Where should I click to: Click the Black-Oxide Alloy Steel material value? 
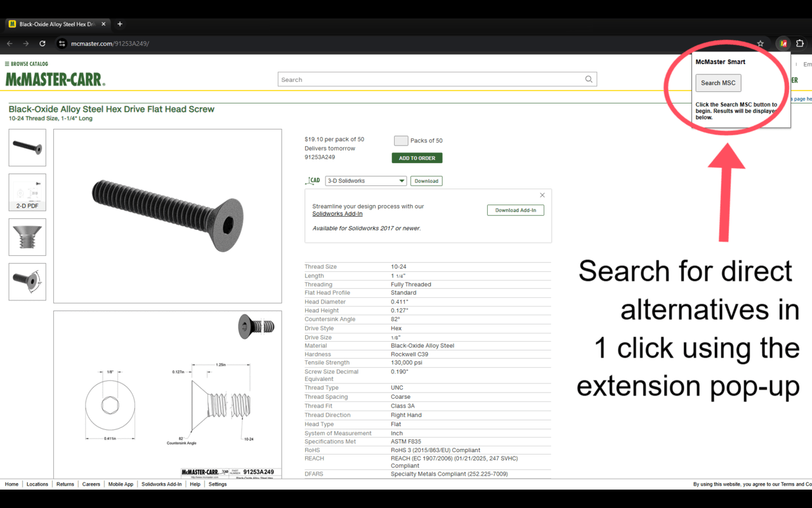(422, 345)
